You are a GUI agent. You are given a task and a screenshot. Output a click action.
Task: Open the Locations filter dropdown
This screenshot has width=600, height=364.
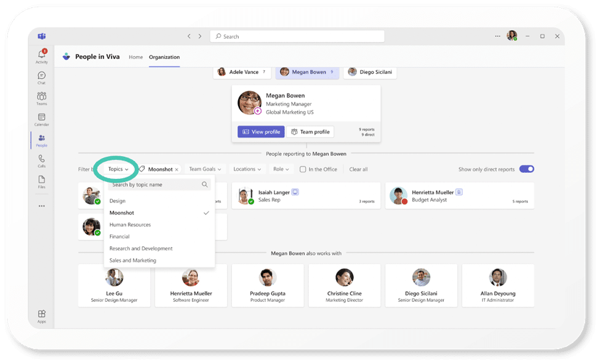pyautogui.click(x=247, y=169)
